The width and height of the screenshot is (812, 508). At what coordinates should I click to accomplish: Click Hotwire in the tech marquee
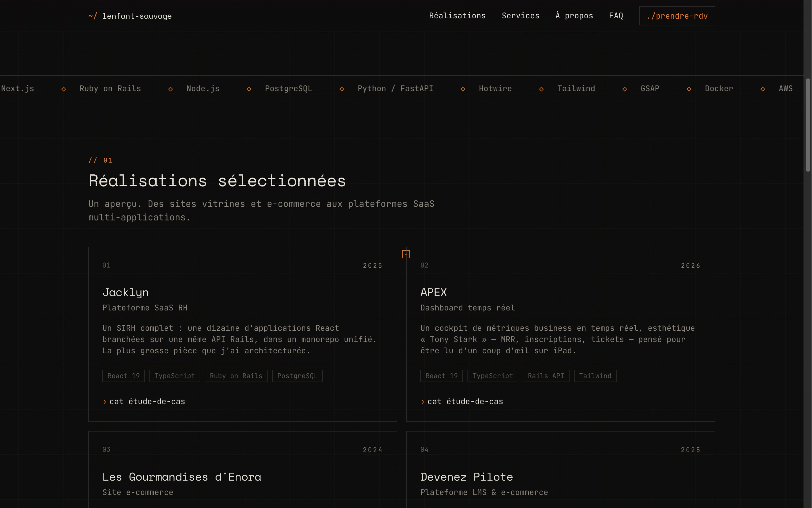pyautogui.click(x=495, y=88)
